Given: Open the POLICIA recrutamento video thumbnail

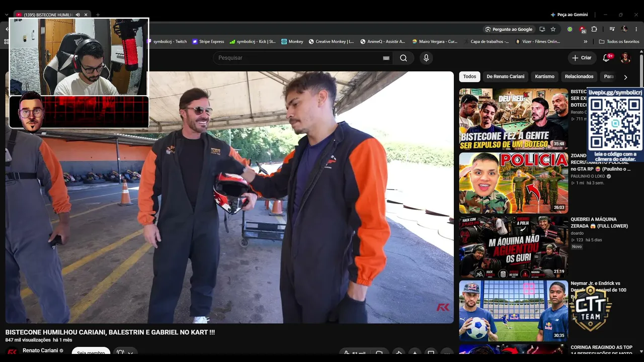Looking at the screenshot, I should pyautogui.click(x=513, y=183).
